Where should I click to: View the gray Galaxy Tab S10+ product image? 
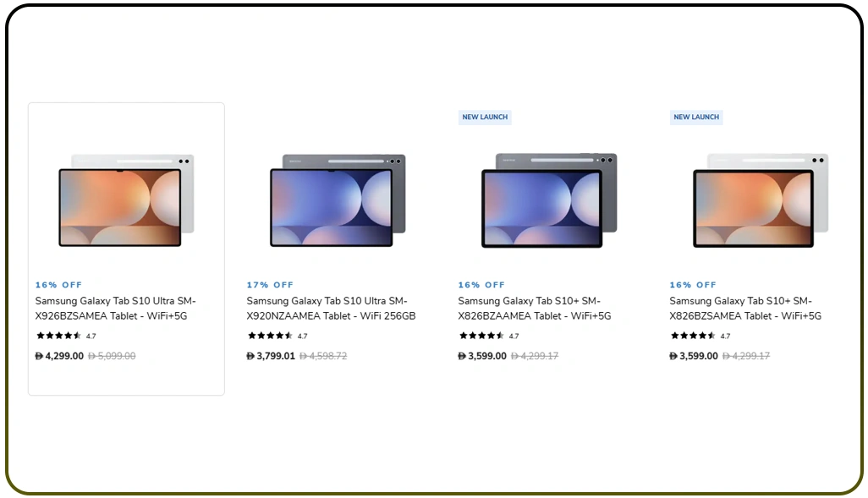(x=549, y=200)
